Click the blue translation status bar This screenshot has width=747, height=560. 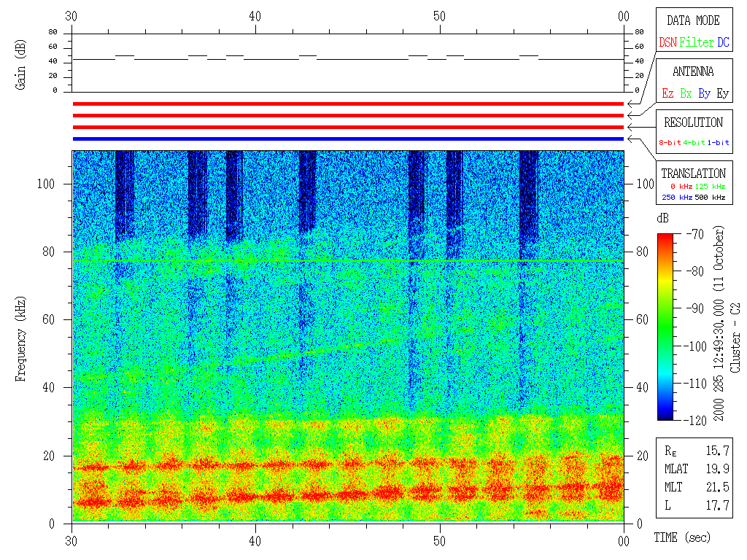click(x=348, y=139)
